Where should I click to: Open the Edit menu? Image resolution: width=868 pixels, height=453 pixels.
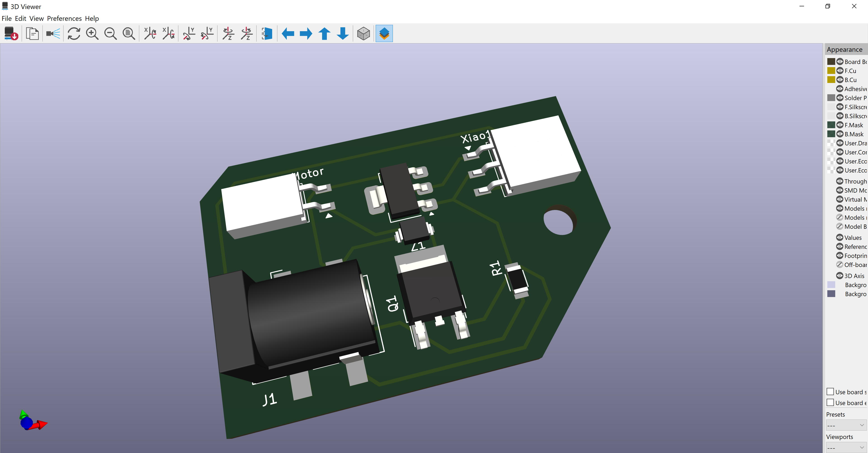(x=21, y=18)
